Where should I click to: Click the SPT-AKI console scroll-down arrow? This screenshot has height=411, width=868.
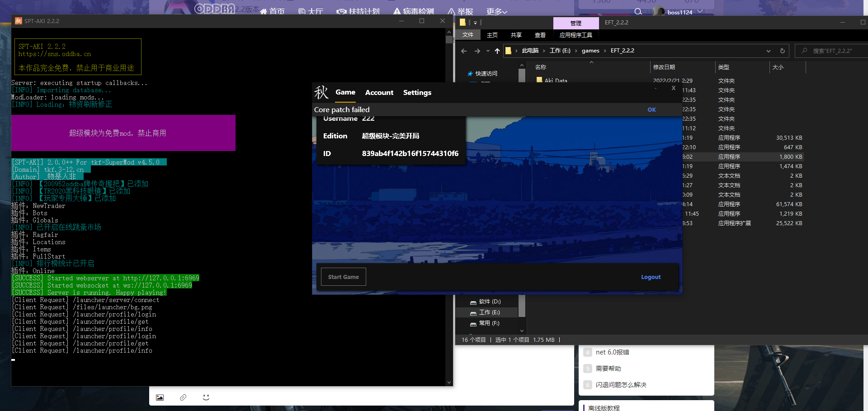tap(449, 382)
